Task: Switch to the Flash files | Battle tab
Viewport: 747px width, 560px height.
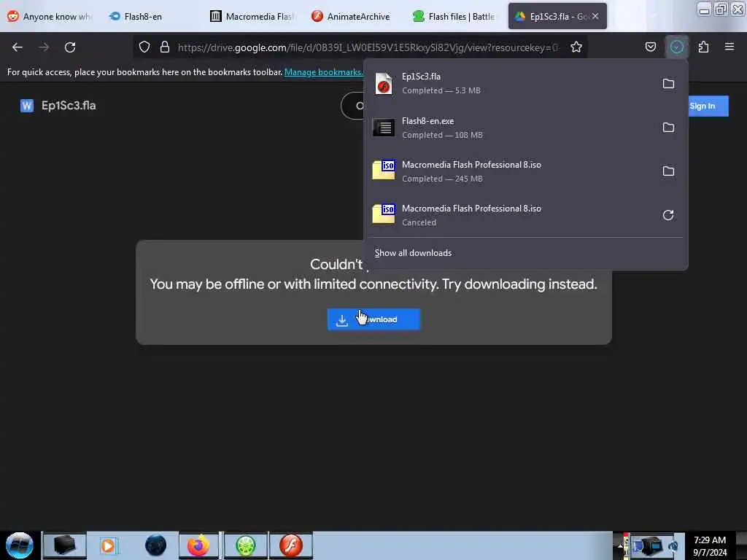Action: 455,17
